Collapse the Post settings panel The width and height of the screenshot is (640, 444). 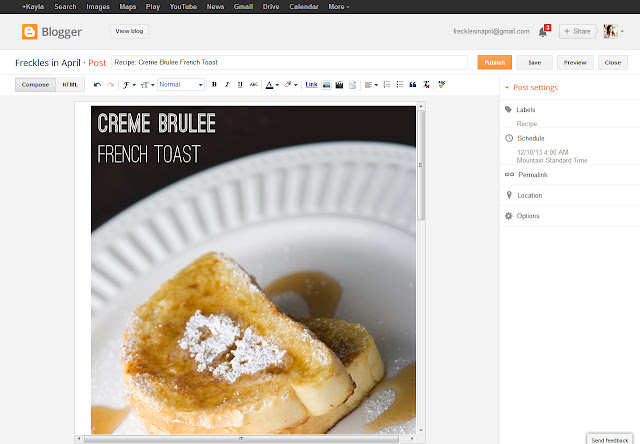pos(531,87)
